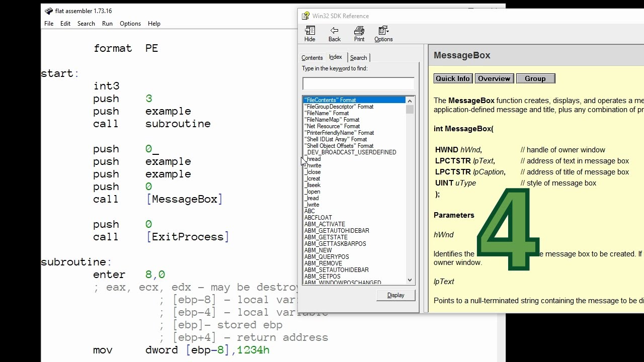Select "FileContents" Format index entry
644x362 pixels.
[x=354, y=100]
